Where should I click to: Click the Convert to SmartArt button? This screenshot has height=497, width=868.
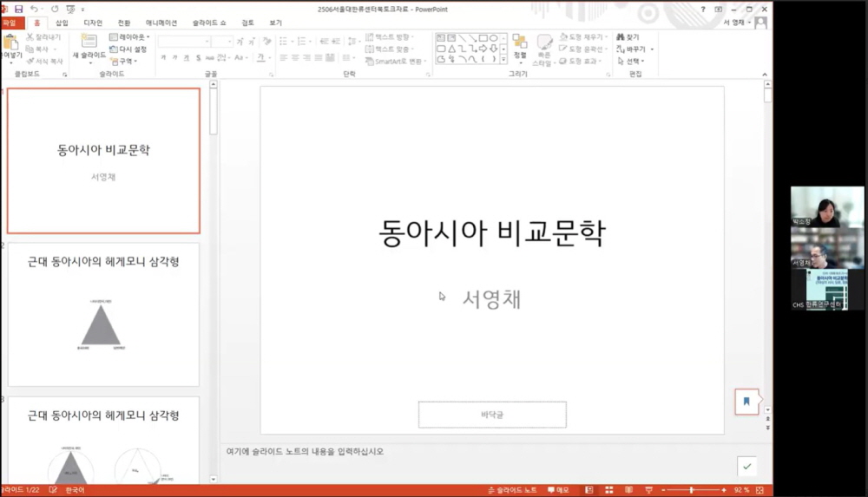(x=395, y=61)
